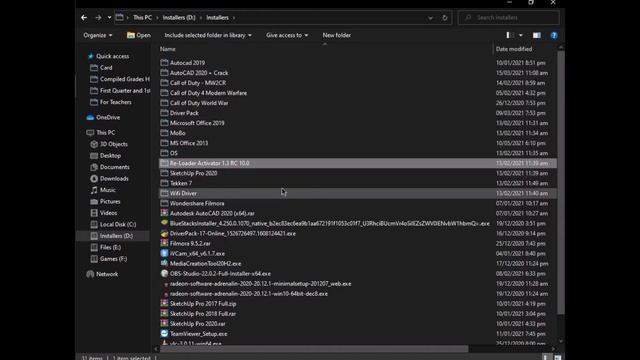Switch to details view in status bar
This screenshot has height=360, width=640.
[546, 357]
